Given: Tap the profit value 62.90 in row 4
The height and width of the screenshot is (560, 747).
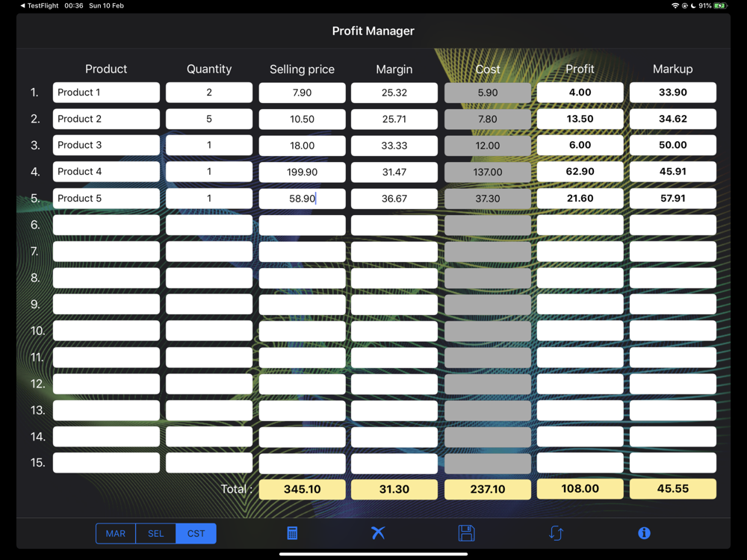Looking at the screenshot, I should [580, 172].
